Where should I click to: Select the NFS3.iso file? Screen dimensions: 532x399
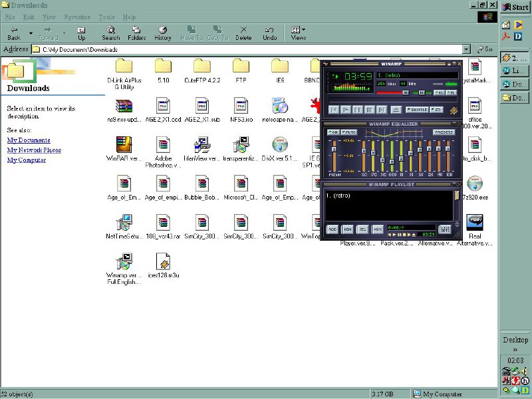(x=241, y=110)
